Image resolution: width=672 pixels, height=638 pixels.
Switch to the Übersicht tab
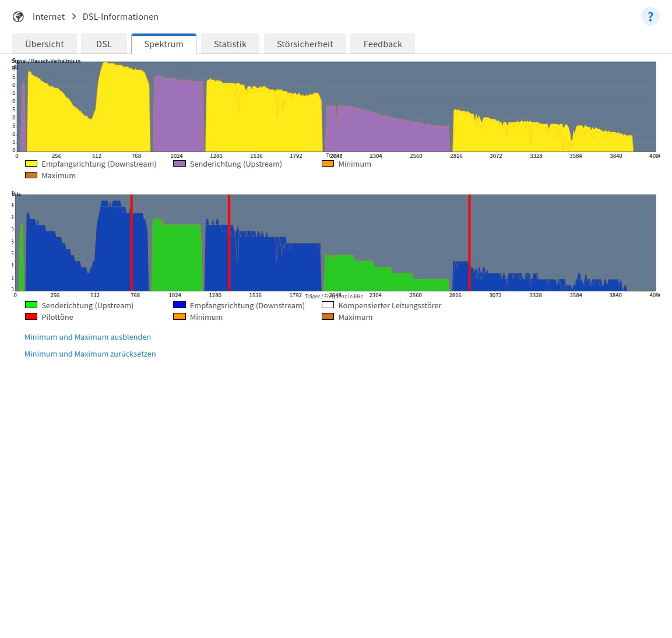point(44,44)
